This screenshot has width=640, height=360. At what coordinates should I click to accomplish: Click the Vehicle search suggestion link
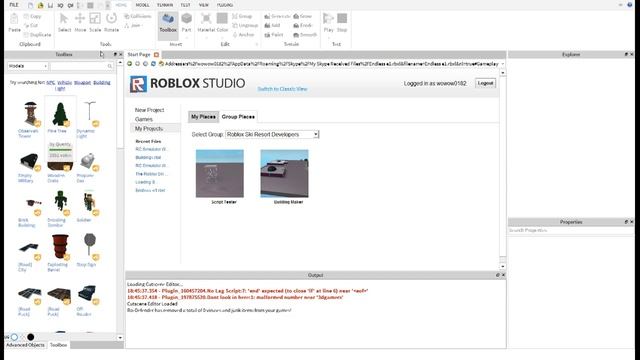tap(64, 82)
